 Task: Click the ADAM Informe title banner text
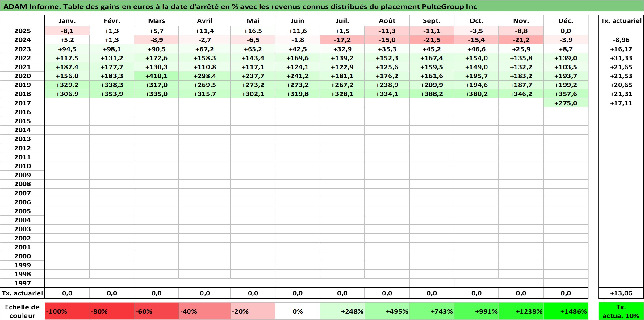(240, 6)
